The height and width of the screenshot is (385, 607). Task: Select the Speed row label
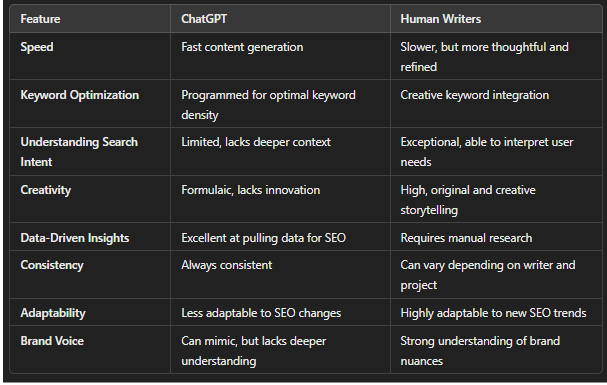[x=37, y=47]
